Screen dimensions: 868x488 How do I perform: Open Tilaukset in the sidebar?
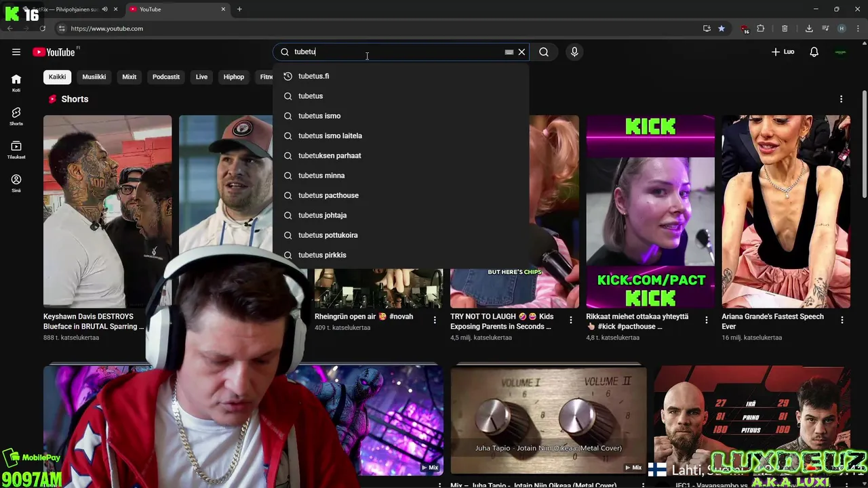16,150
